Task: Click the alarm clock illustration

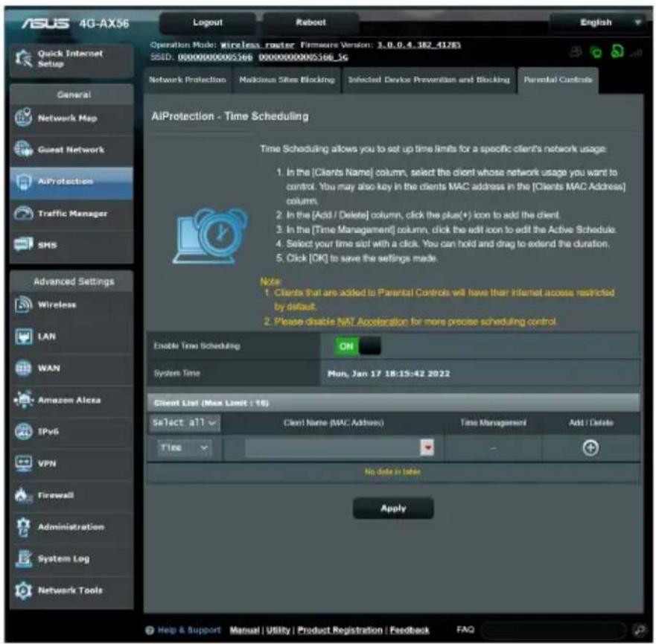Action: pos(211,236)
